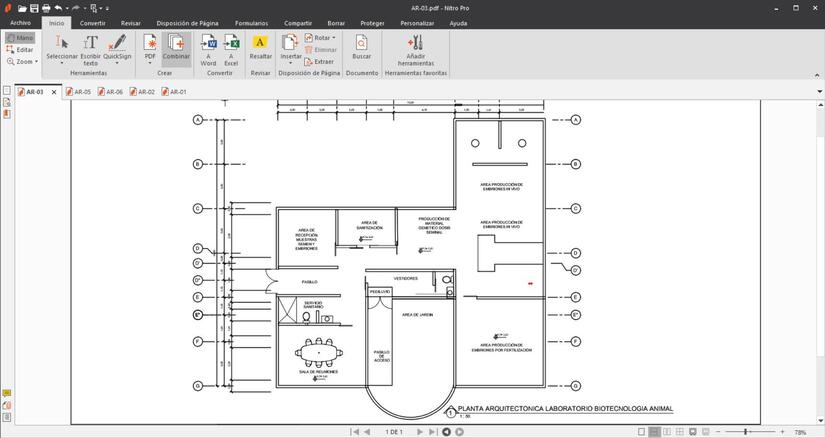This screenshot has width=825, height=438.
Task: Open the Formularios ribbon tab
Action: pyautogui.click(x=251, y=22)
